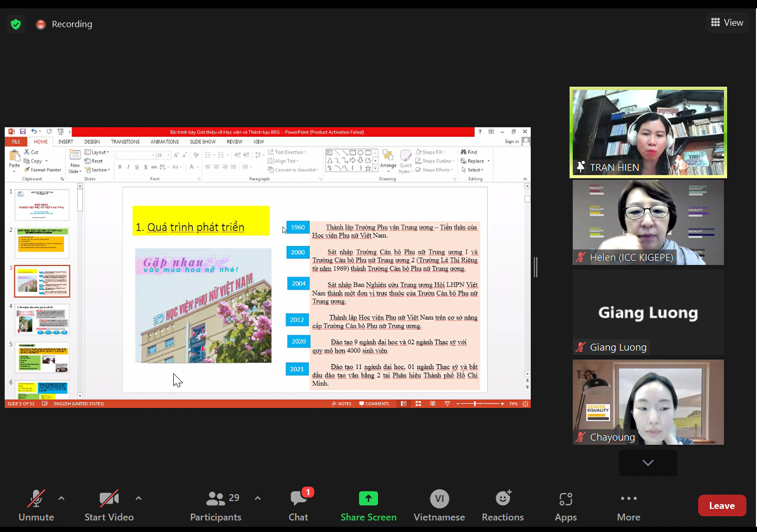Select slide 4 thumbnail

click(42, 320)
